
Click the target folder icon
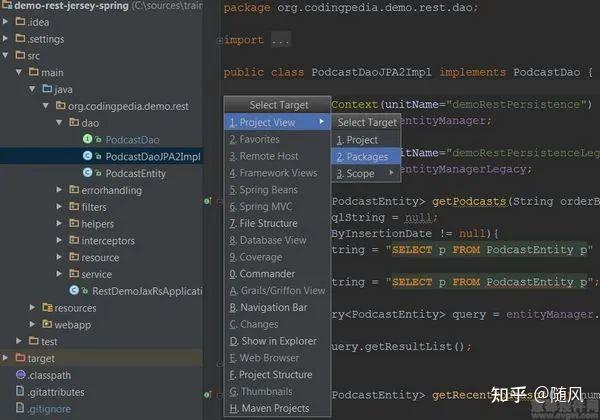tap(20, 358)
